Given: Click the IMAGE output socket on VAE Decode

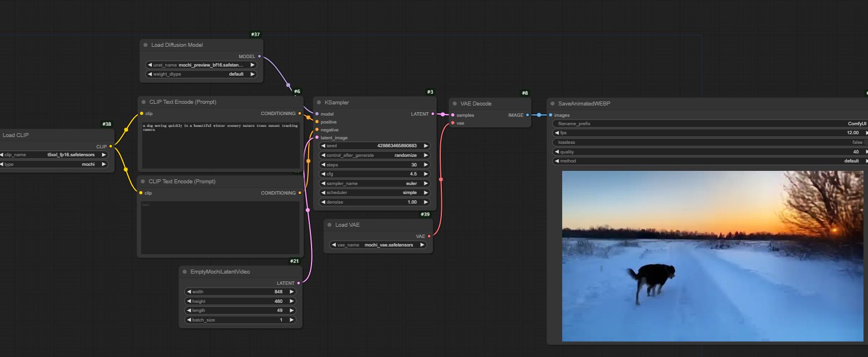Looking at the screenshot, I should [527, 115].
